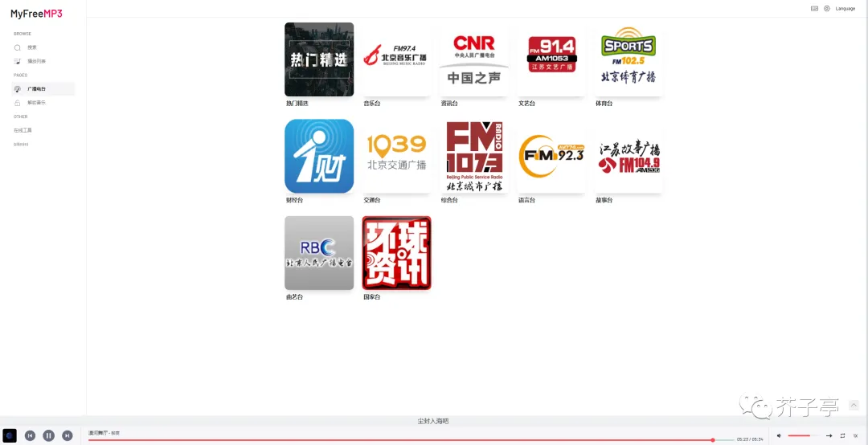868x445 pixels.
Task: Click the settings gear icon near Language
Action: (x=827, y=8)
